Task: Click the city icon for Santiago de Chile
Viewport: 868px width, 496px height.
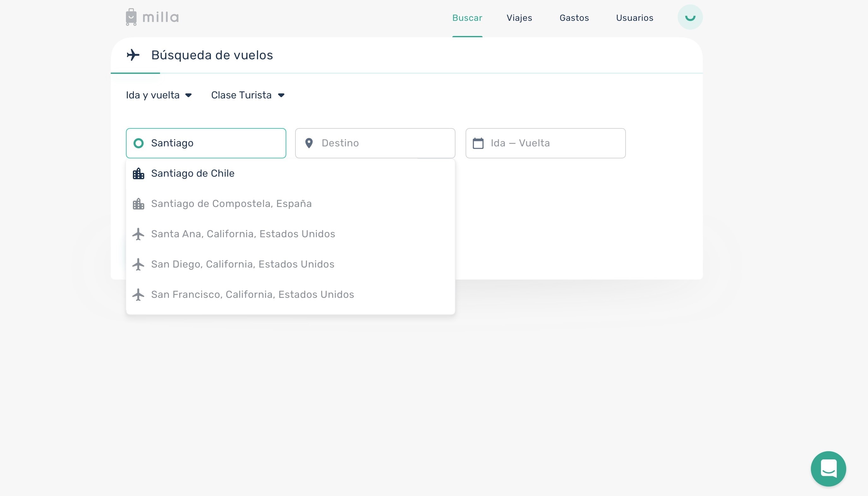Action: coord(138,174)
